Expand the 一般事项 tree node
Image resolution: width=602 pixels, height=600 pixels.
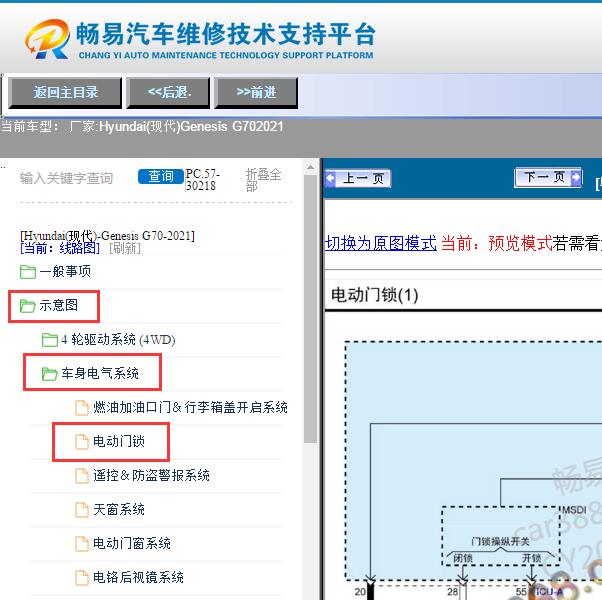[x=65, y=271]
